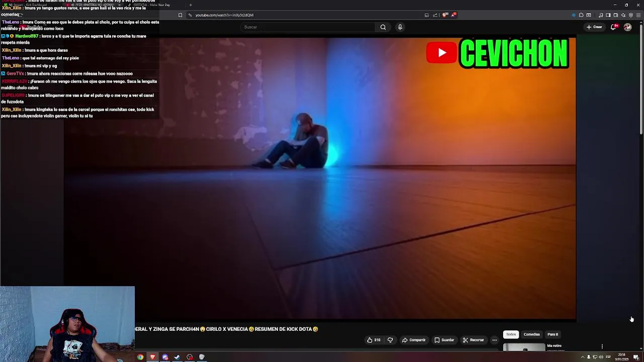Click the share page icon in address bar

[x=435, y=15]
